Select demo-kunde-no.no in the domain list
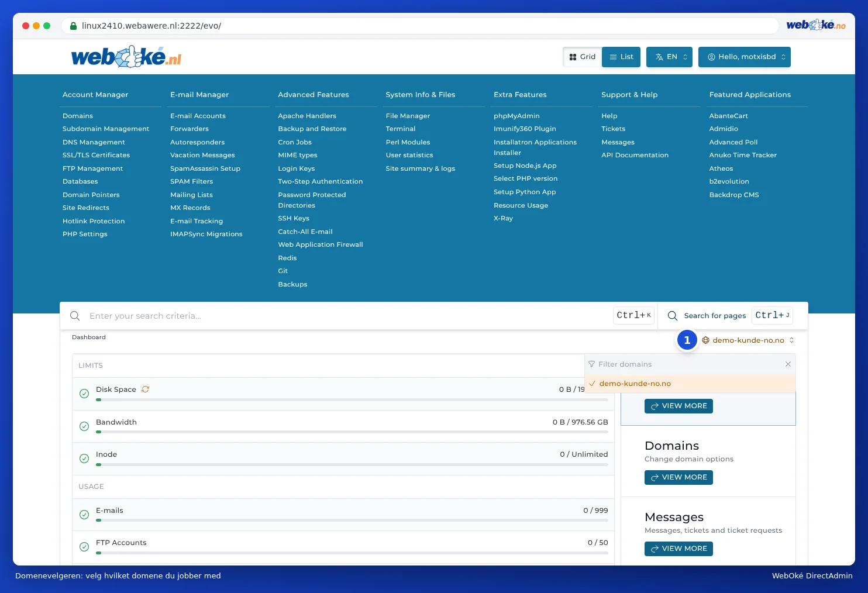Image resolution: width=868 pixels, height=593 pixels. (x=690, y=384)
